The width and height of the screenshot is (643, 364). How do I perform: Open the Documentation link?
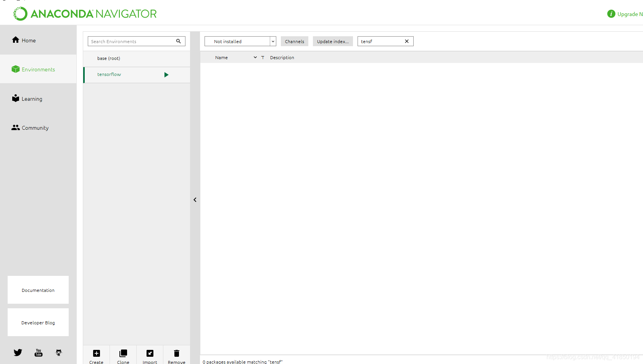[38, 290]
